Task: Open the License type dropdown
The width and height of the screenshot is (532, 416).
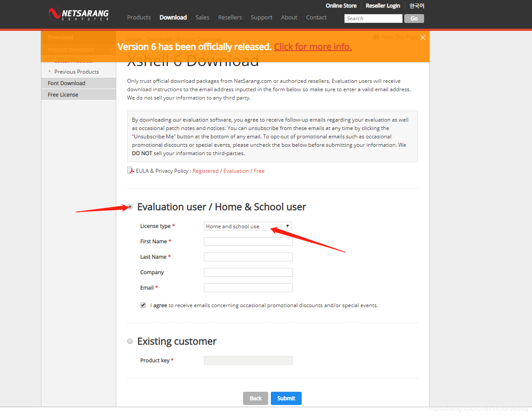Action: (x=248, y=226)
